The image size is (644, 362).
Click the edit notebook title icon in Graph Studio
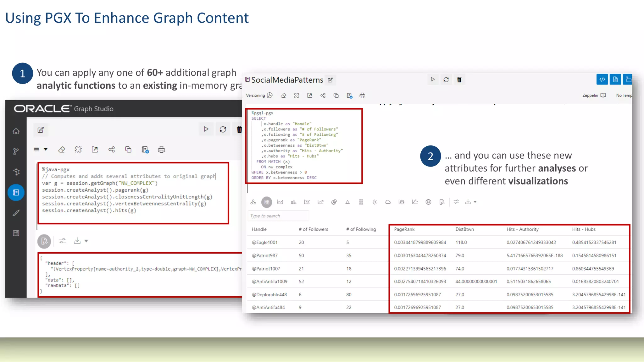(x=41, y=130)
